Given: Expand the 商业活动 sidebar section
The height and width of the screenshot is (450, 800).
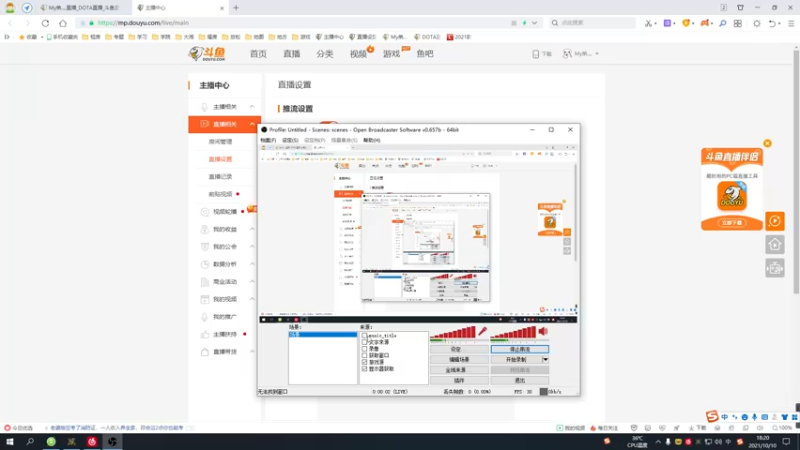Looking at the screenshot, I should click(252, 282).
